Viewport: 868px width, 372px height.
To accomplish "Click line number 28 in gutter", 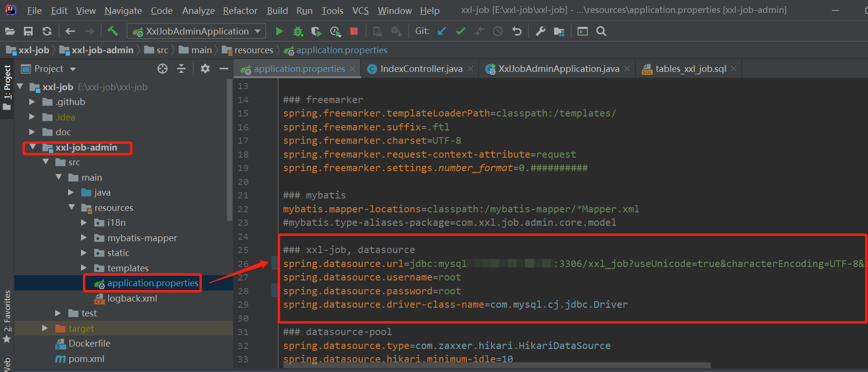I will (243, 291).
